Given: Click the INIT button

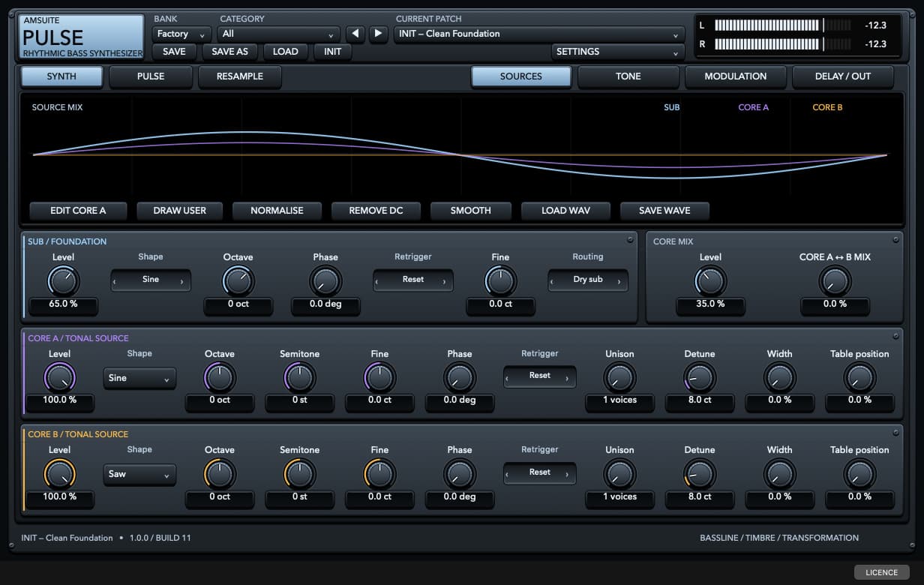Looking at the screenshot, I should (x=332, y=52).
